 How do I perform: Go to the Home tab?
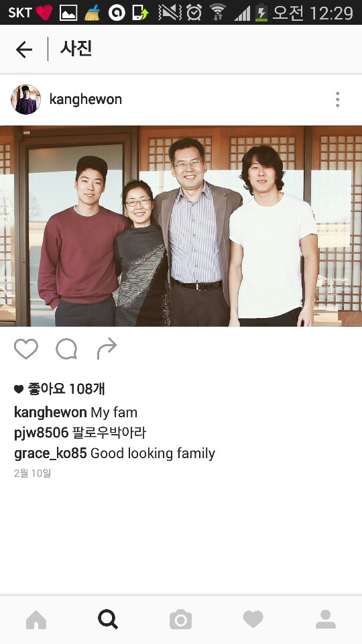(x=36, y=620)
